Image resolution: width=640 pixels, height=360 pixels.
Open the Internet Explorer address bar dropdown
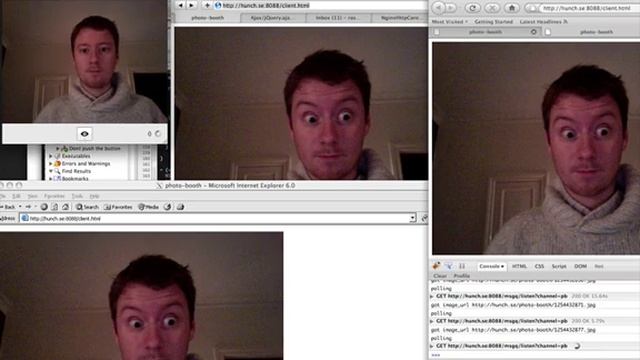click(x=413, y=218)
